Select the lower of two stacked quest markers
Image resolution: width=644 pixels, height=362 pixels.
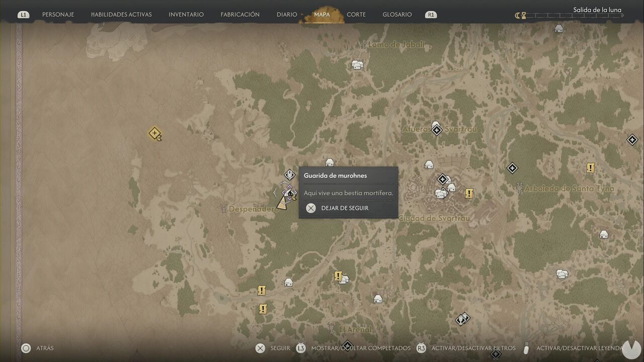(263, 309)
